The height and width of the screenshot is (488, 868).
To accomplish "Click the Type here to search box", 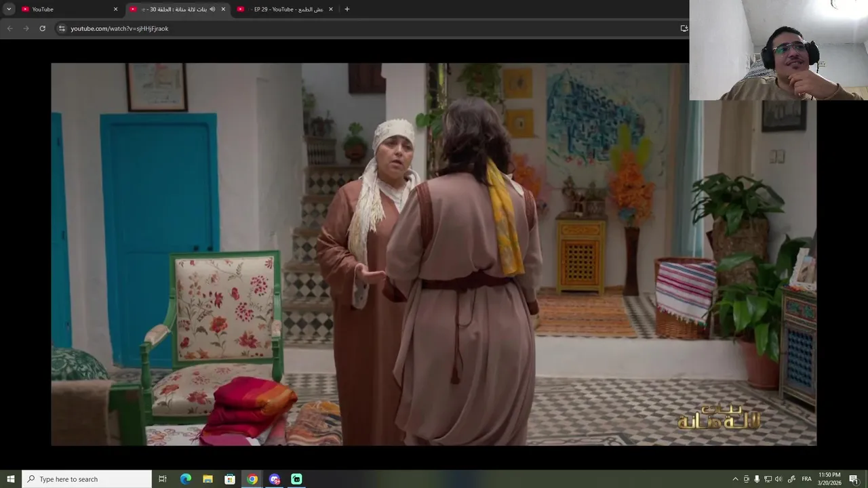I will [87, 479].
